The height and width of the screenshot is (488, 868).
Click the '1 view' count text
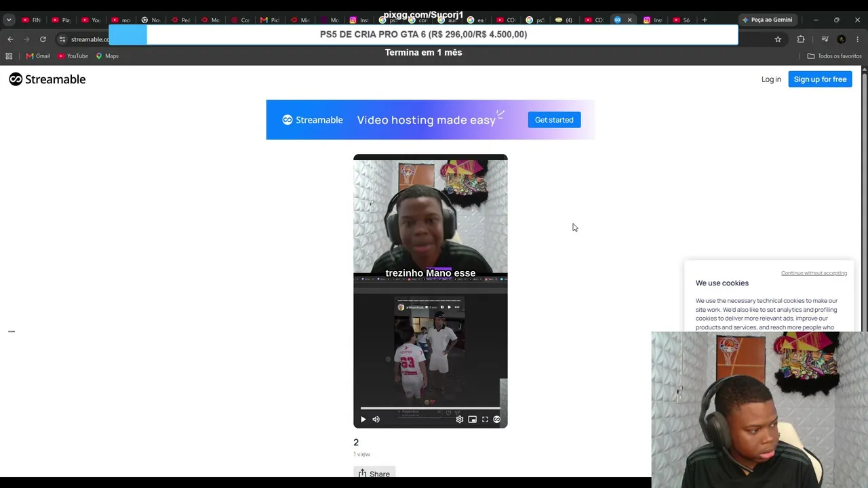[361, 454]
